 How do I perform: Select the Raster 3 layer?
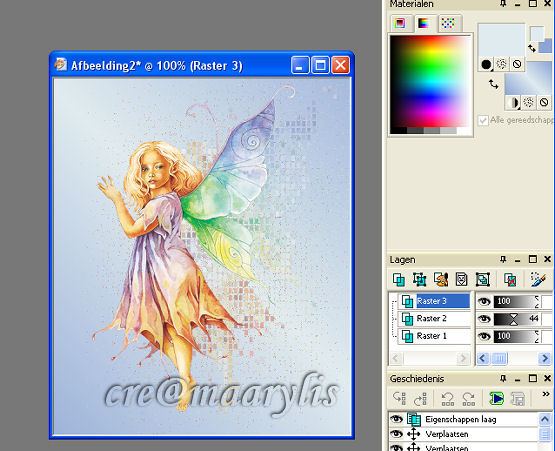pyautogui.click(x=435, y=301)
